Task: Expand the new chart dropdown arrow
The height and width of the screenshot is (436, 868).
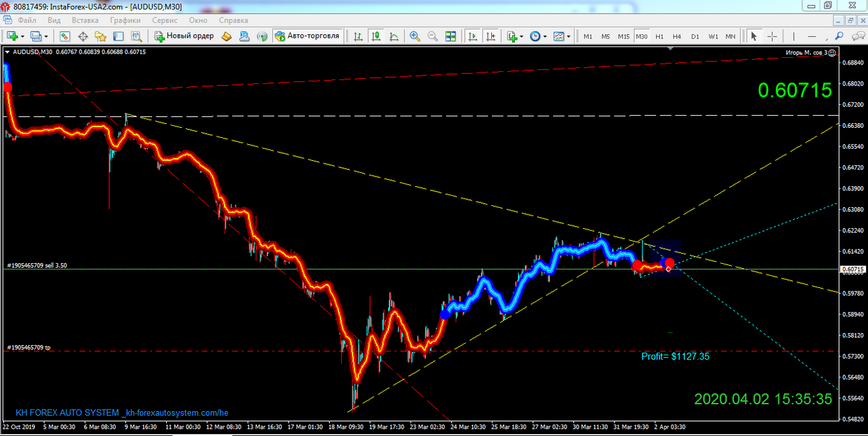Action: click(x=22, y=36)
